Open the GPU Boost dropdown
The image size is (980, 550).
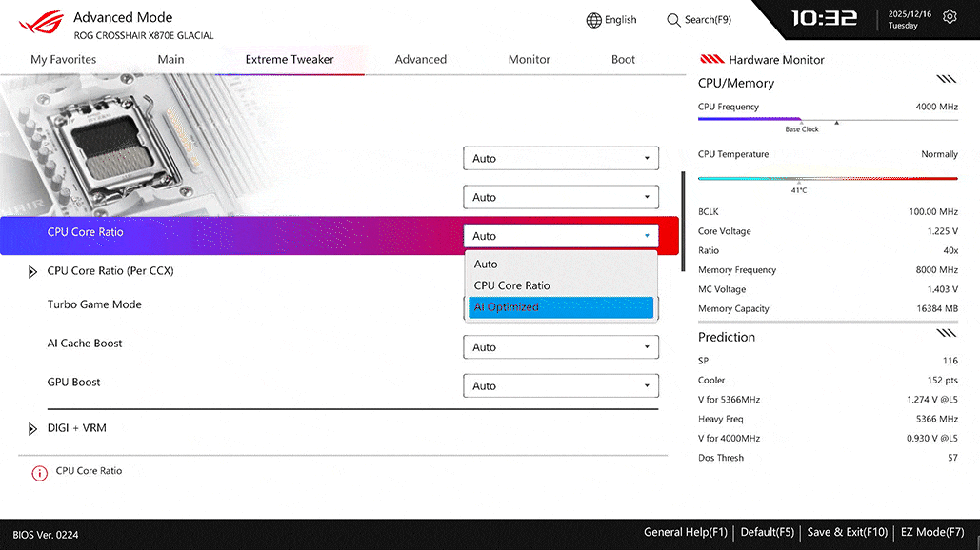pyautogui.click(x=561, y=386)
